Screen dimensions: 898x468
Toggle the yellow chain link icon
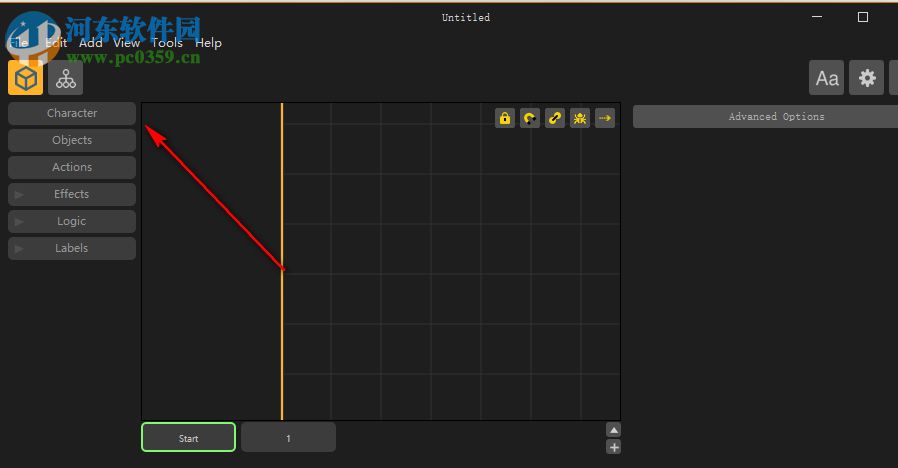click(x=555, y=118)
